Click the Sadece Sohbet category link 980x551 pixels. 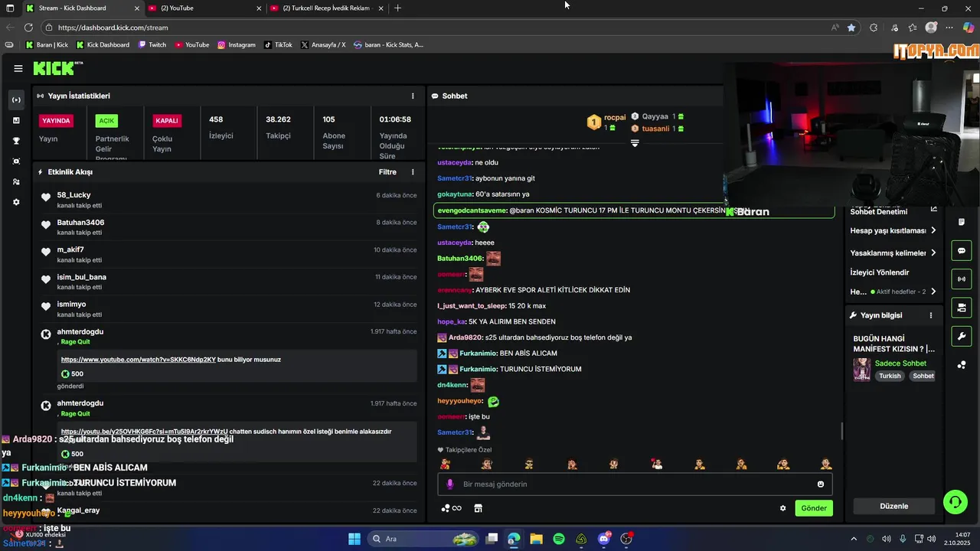[x=900, y=364]
